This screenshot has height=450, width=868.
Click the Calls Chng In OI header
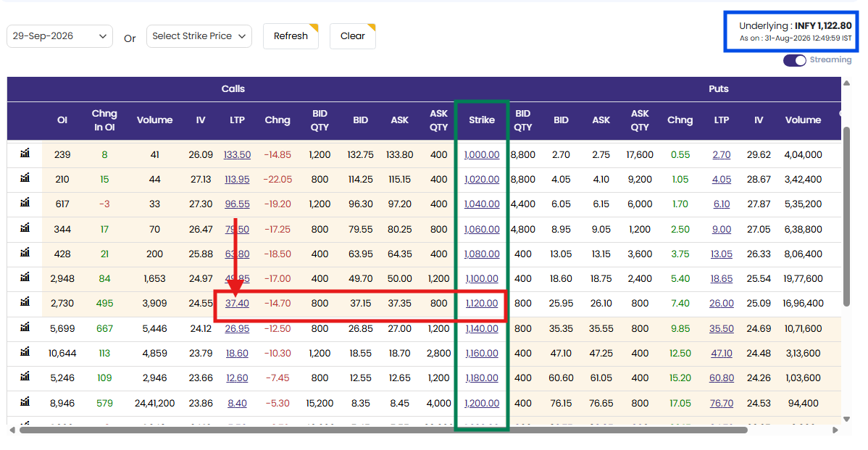(104, 120)
